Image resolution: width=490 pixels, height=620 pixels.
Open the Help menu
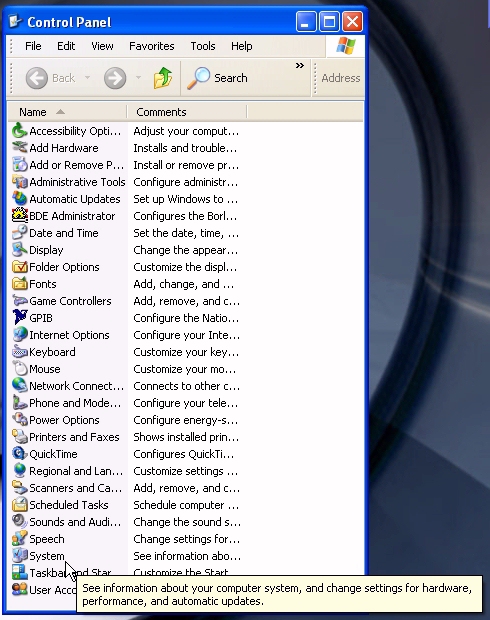[x=242, y=46]
